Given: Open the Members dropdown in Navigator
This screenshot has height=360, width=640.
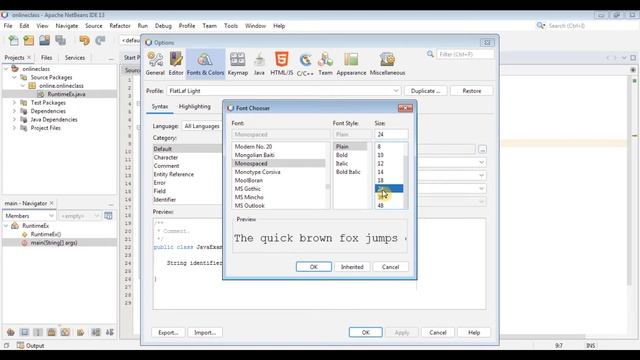Looking at the screenshot, I should [x=29, y=216].
